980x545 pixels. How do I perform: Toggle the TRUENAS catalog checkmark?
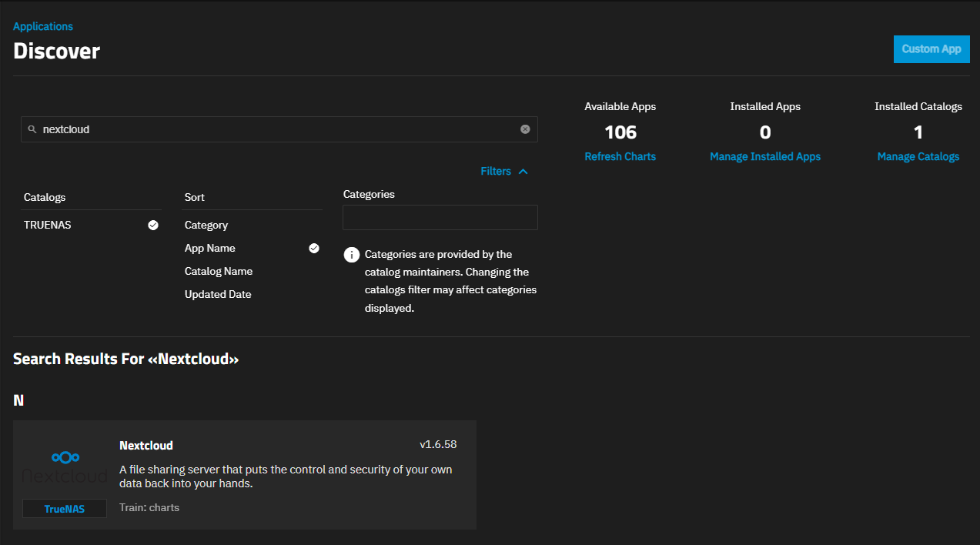[153, 225]
